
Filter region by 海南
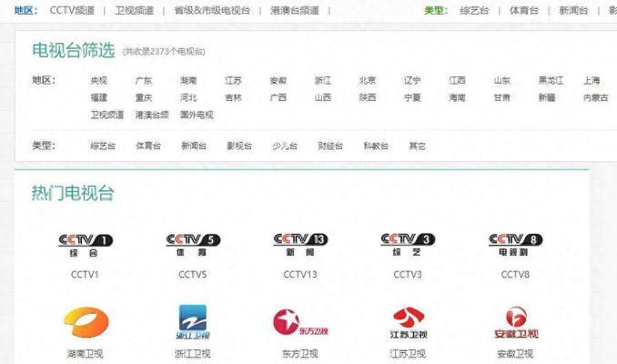click(x=457, y=97)
